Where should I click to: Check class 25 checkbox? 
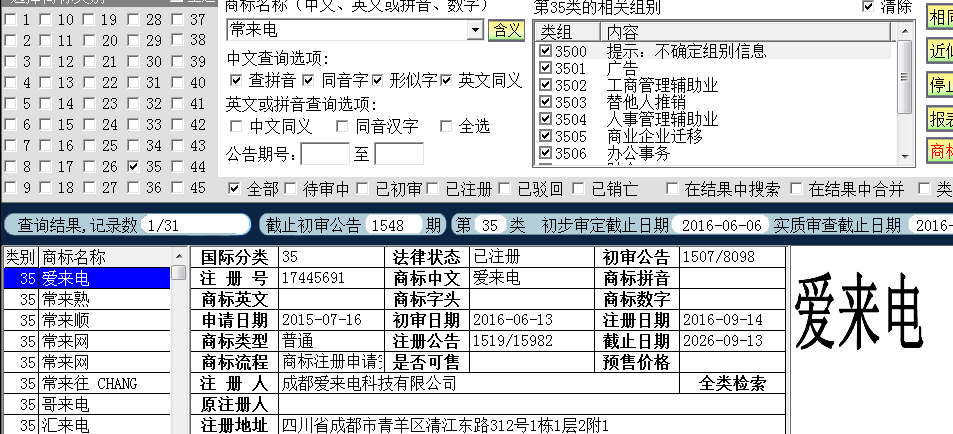[x=89, y=145]
